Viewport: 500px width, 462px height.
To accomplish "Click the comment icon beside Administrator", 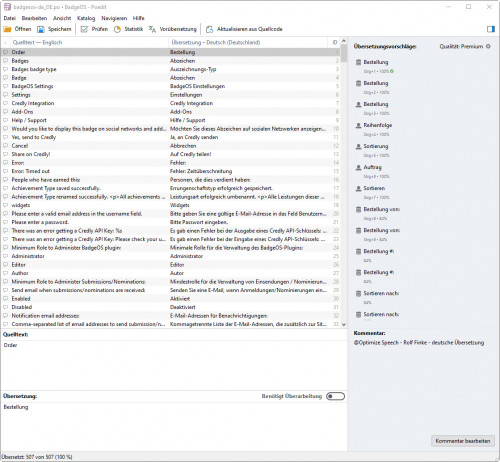I will click(6, 256).
